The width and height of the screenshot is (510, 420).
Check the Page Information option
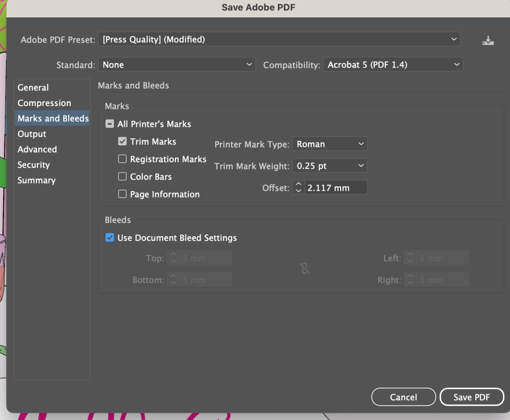point(122,194)
